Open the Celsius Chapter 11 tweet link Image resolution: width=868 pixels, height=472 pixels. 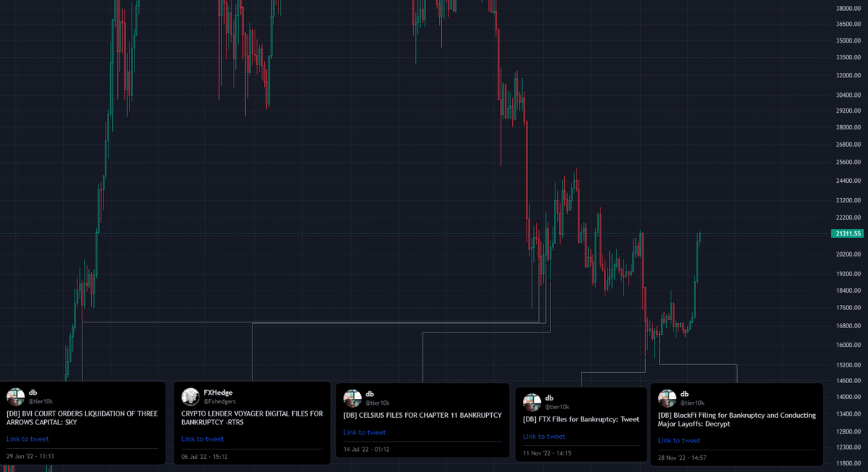tap(365, 432)
